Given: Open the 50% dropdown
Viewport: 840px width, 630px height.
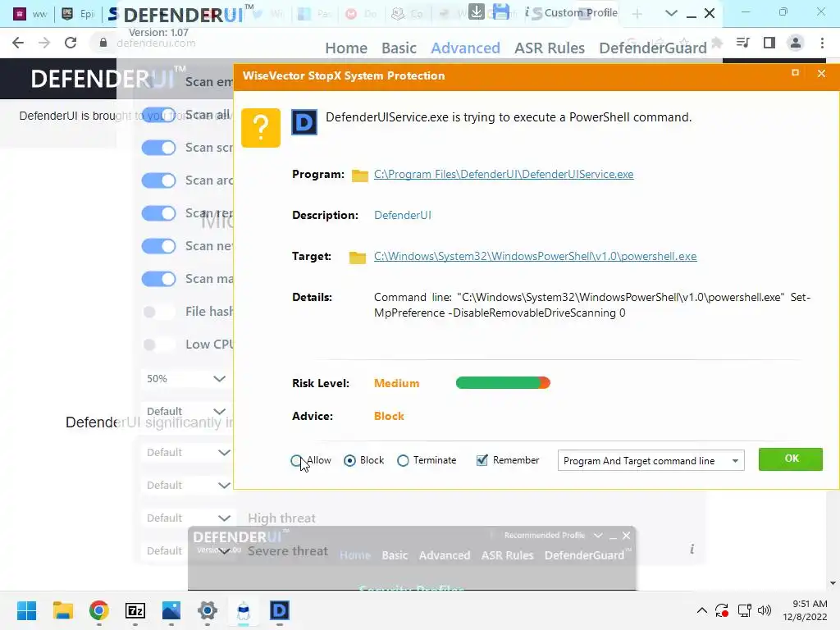Looking at the screenshot, I should [x=185, y=379].
